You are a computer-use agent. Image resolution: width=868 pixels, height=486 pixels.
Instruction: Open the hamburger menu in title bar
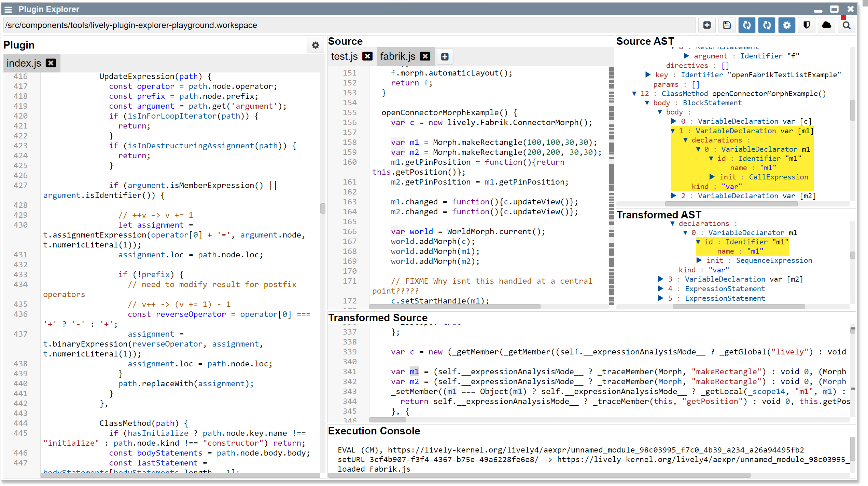point(8,9)
